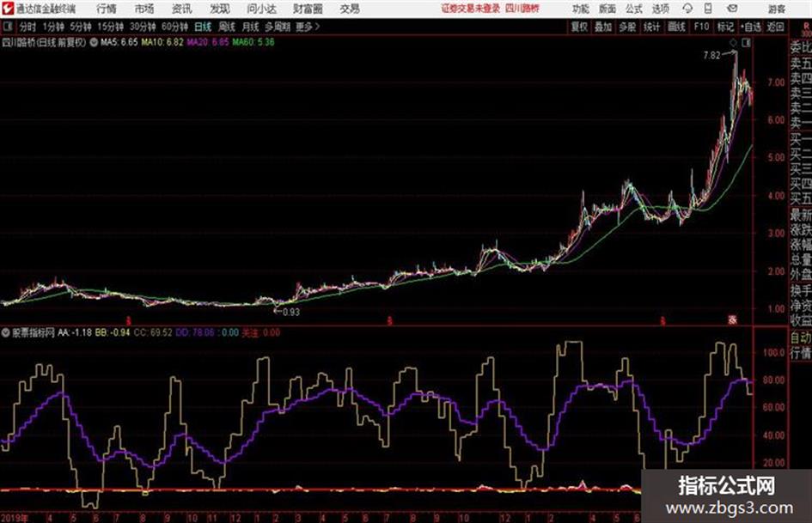Viewport: 812px width, 523px height.
Task: Click the MA10: 6.82 label
Action: tap(162, 42)
